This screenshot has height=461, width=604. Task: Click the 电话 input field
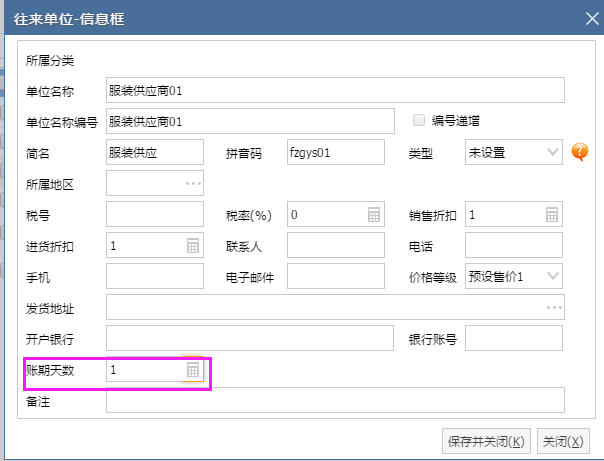tap(513, 245)
